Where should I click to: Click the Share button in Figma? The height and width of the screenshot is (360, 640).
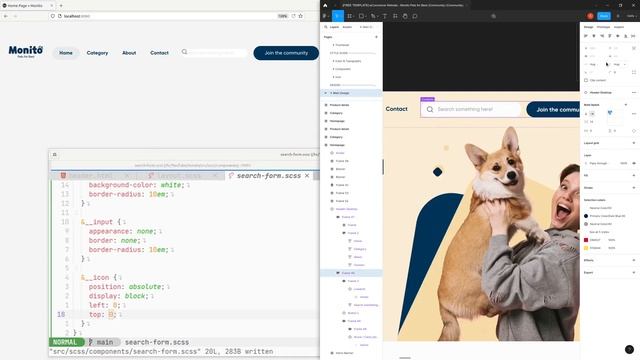(604, 16)
